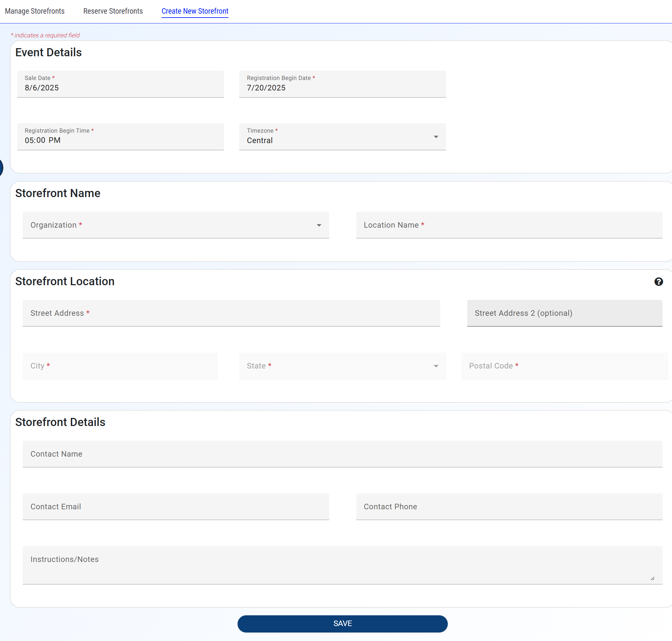Click the Contact Email field
Screen dimensions: 672x641
175,506
